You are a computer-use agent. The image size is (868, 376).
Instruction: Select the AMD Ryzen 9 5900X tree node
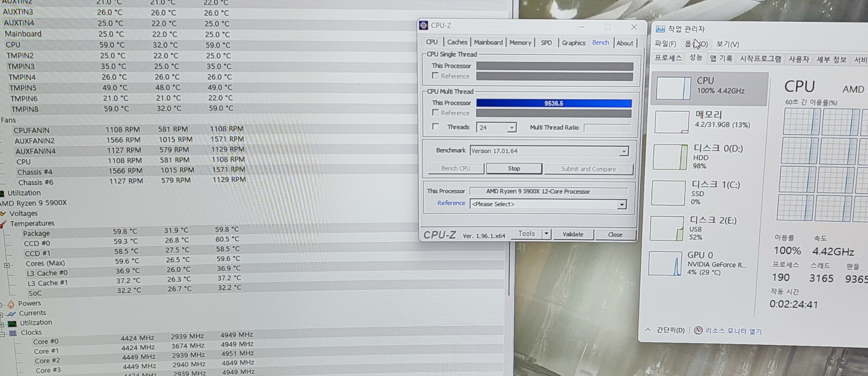34,203
